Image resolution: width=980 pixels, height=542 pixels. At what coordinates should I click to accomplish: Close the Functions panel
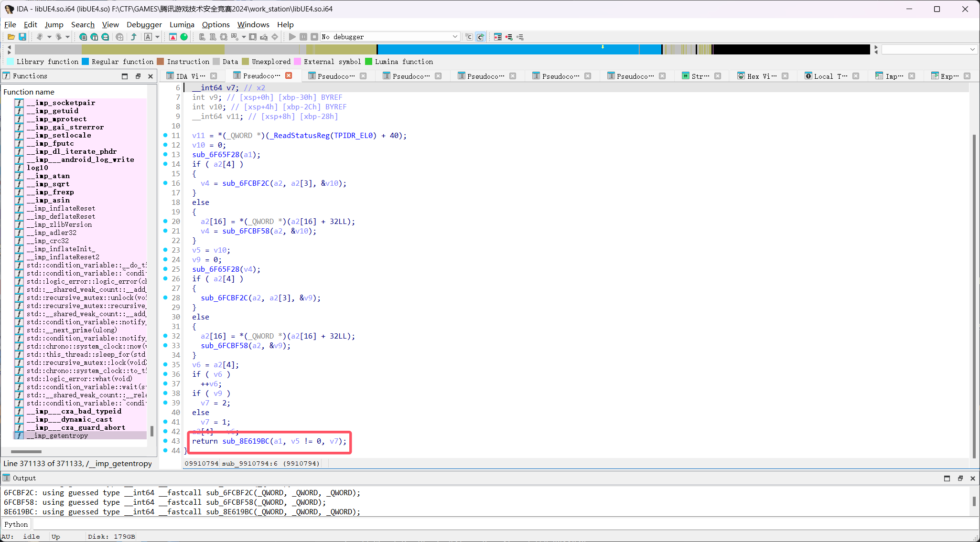pos(151,76)
